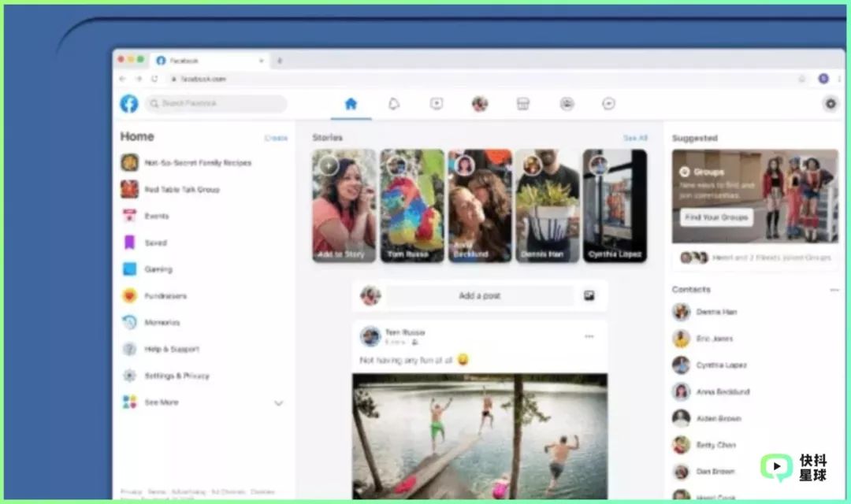Open chat with contact Dan Brown

(x=704, y=472)
